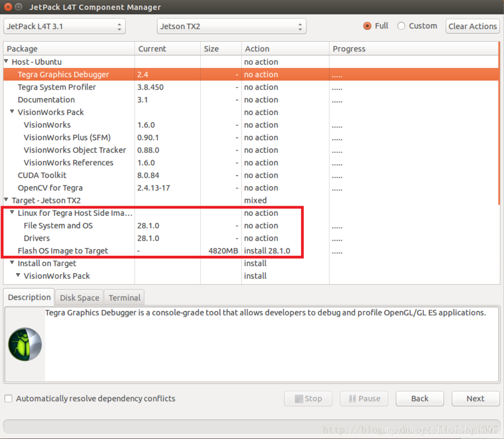Click the 4820MB size value
The image size is (504, 439).
pyautogui.click(x=223, y=251)
